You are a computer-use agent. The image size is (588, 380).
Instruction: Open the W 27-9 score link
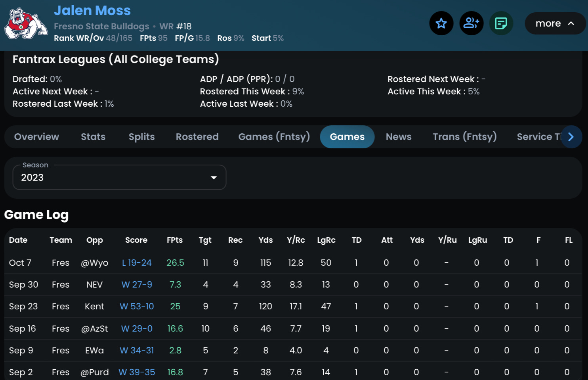137,285
